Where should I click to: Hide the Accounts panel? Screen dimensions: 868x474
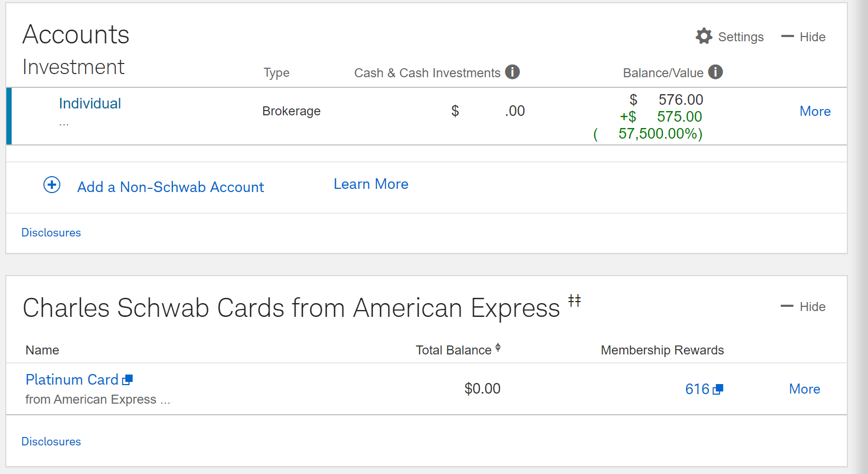(x=803, y=37)
